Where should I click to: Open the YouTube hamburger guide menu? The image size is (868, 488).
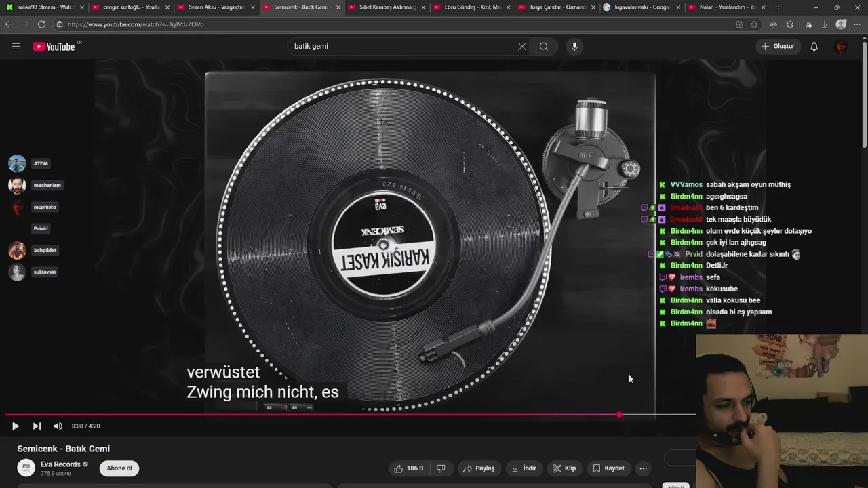tap(16, 47)
